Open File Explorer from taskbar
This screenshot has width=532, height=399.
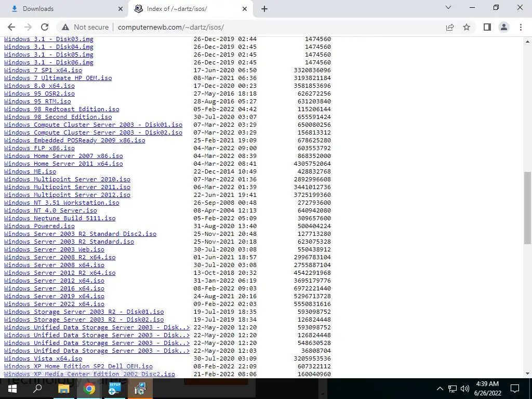click(x=63, y=389)
